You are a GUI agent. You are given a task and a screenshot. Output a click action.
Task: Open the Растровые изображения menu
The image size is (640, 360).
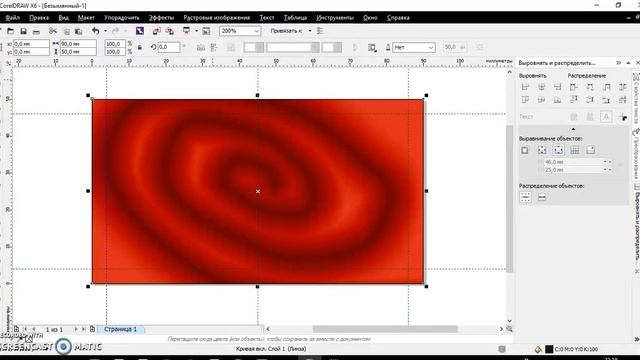pos(217,18)
